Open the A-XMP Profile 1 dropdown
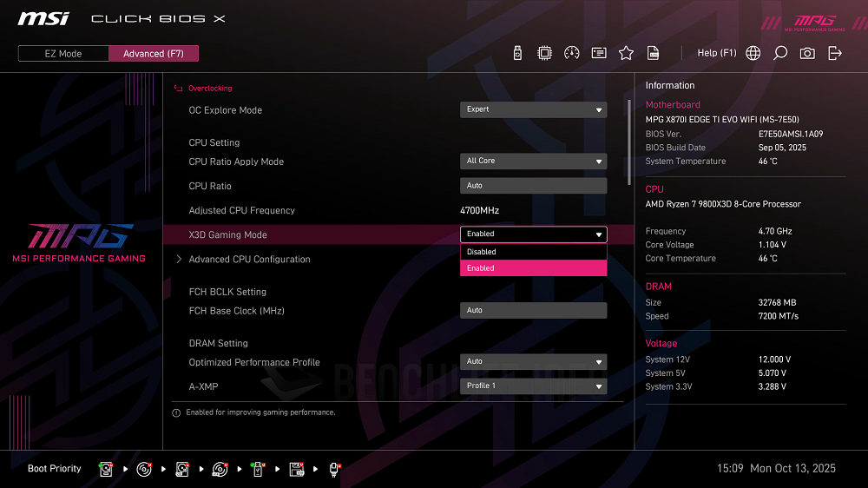This screenshot has width=868, height=488. [533, 386]
